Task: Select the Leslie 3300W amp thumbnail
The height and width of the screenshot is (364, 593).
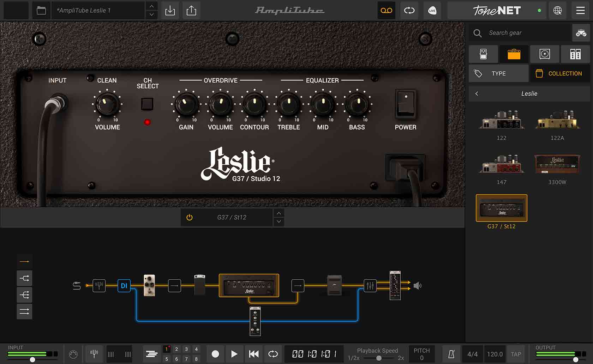Action: tap(557, 164)
